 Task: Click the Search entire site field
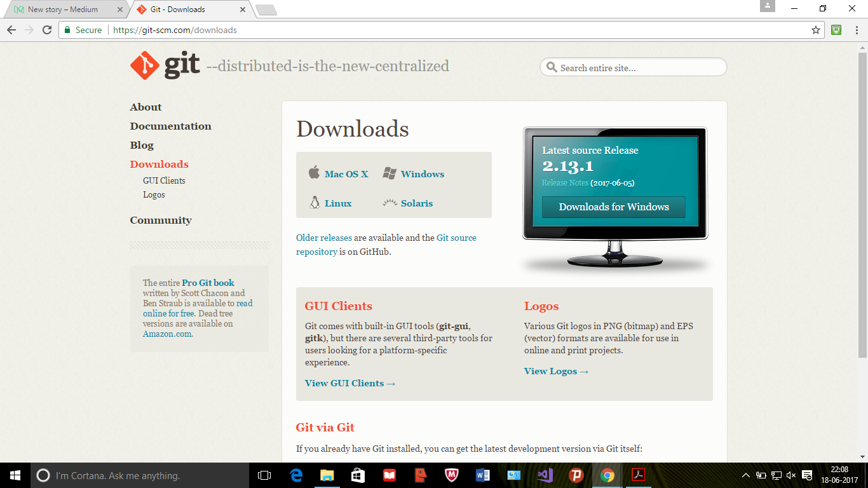click(634, 67)
